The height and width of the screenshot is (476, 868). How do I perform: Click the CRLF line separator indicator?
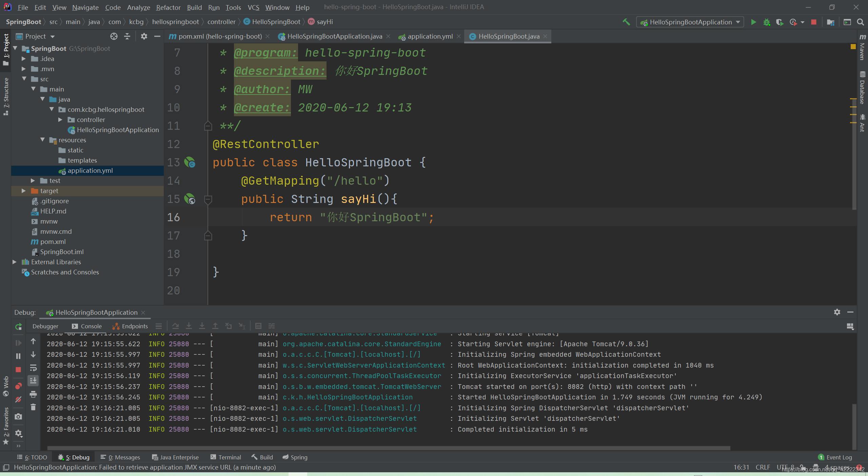(x=763, y=467)
